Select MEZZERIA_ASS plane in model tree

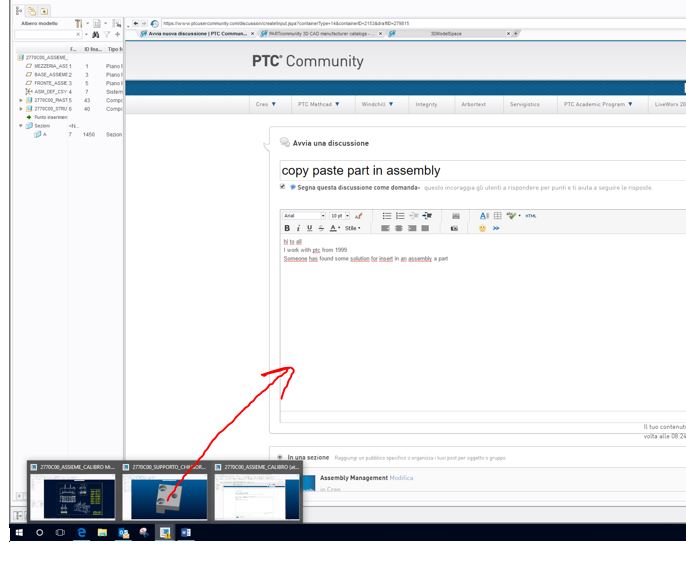48,66
